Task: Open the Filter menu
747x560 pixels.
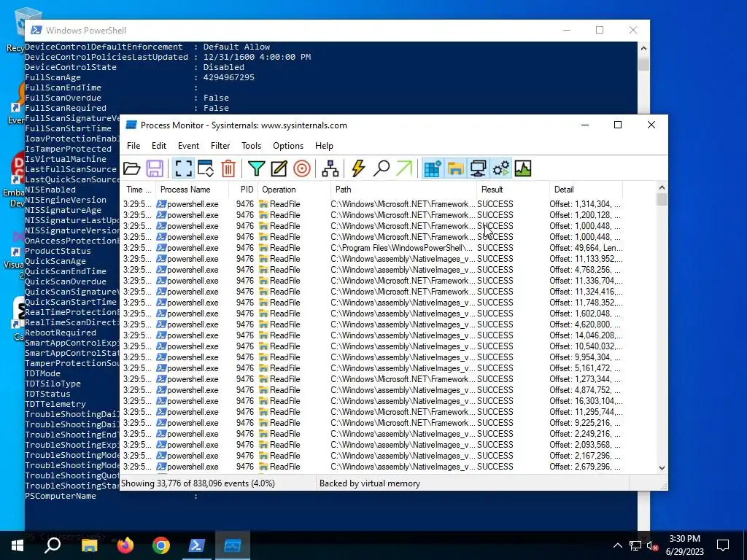Action: (220, 146)
